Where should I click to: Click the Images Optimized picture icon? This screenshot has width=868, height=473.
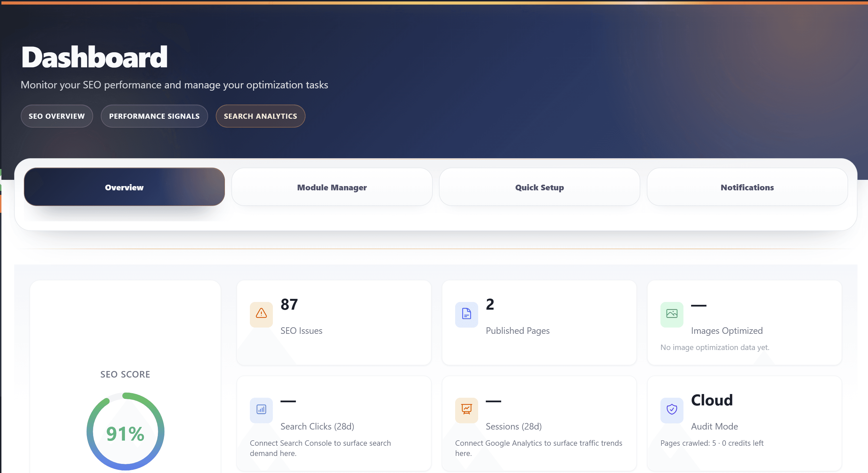(x=672, y=314)
